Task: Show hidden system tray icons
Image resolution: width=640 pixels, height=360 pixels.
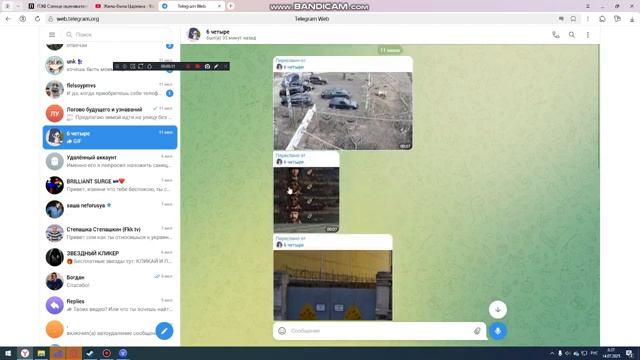Action: click(552, 353)
